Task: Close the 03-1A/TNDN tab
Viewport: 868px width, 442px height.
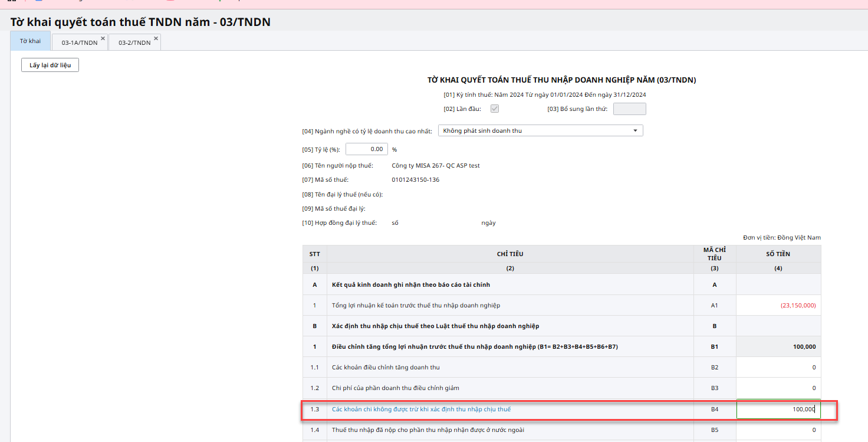Action: click(x=103, y=38)
